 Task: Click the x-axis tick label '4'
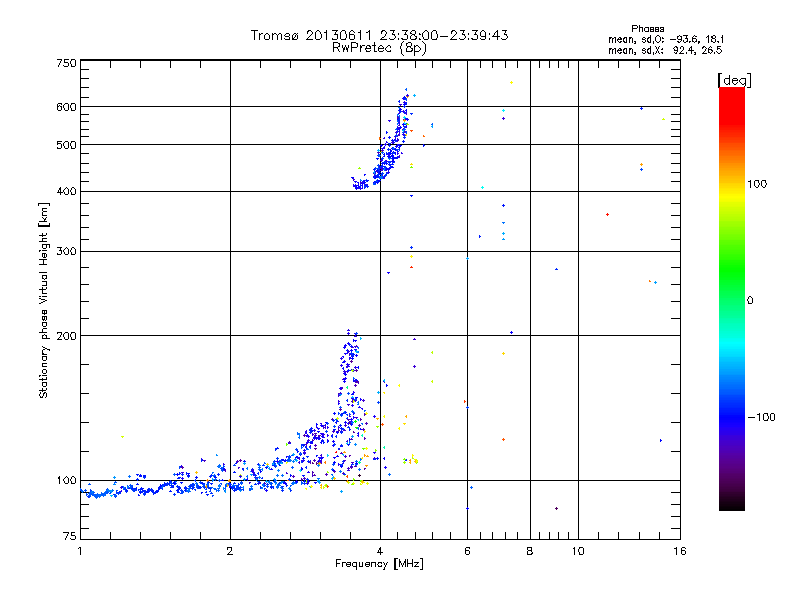click(380, 551)
